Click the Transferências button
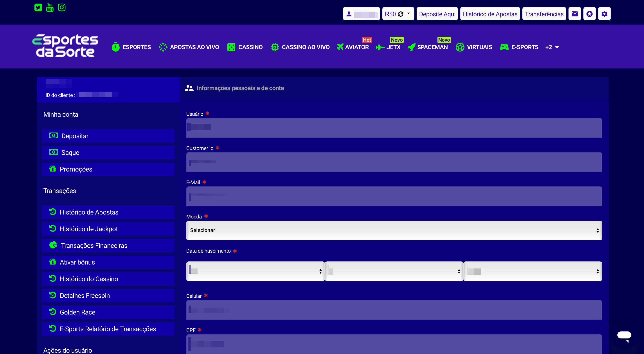The image size is (644, 354). (x=544, y=14)
